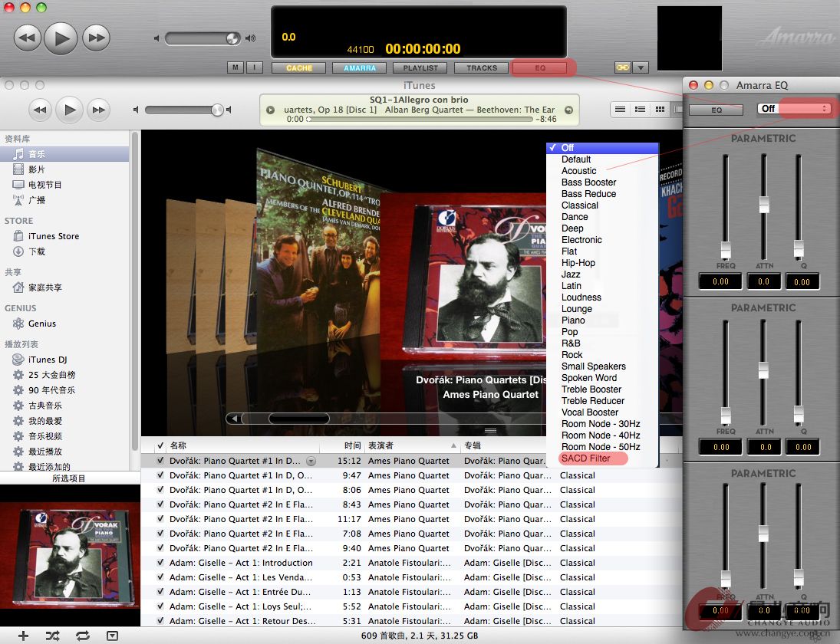Toggle the AMARRA mode button
840x644 pixels.
pyautogui.click(x=360, y=68)
